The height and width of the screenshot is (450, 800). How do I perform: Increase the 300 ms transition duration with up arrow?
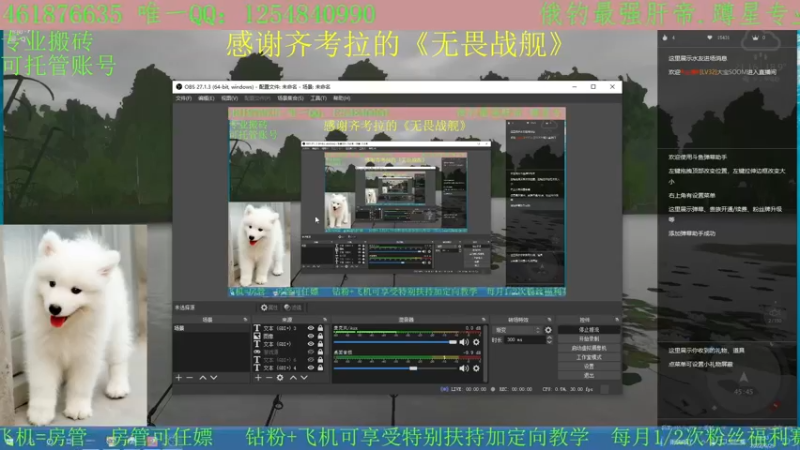(549, 338)
